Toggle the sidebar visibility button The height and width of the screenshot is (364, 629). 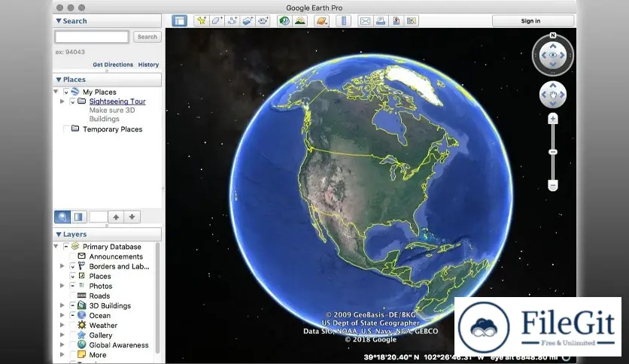coord(179,21)
